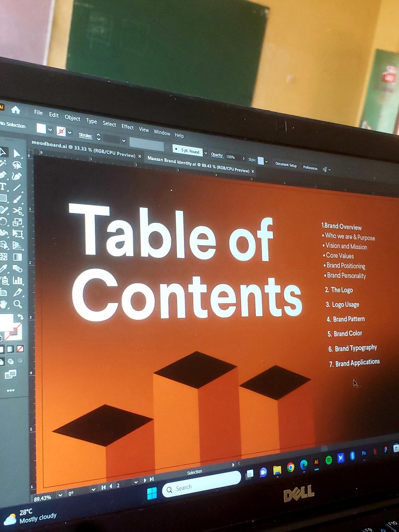Image resolution: width=399 pixels, height=532 pixels.
Task: Choose the Line Segment tool
Action: coord(17,187)
